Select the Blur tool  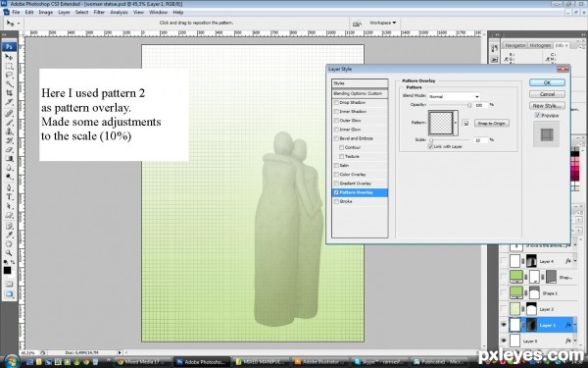point(9,168)
